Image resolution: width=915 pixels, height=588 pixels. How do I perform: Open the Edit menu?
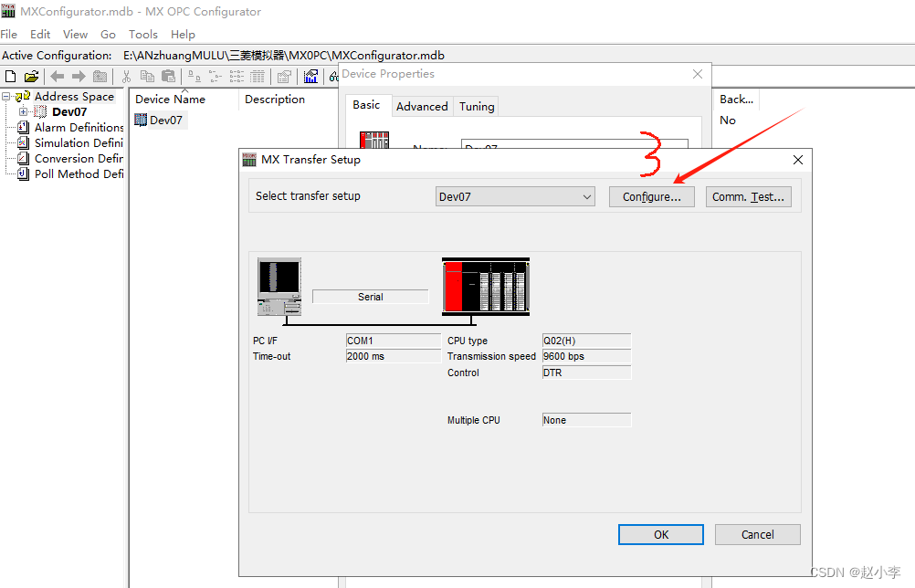[x=40, y=35]
